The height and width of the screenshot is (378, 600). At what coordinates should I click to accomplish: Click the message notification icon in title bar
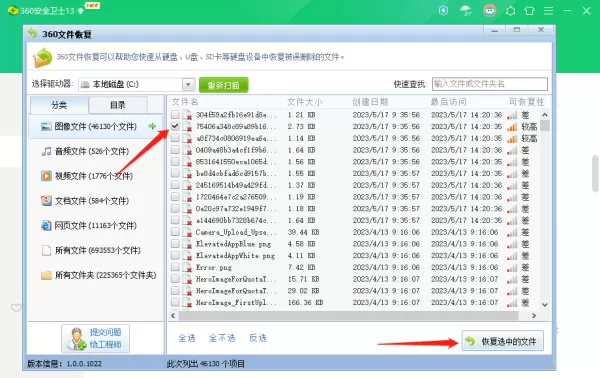(510, 11)
